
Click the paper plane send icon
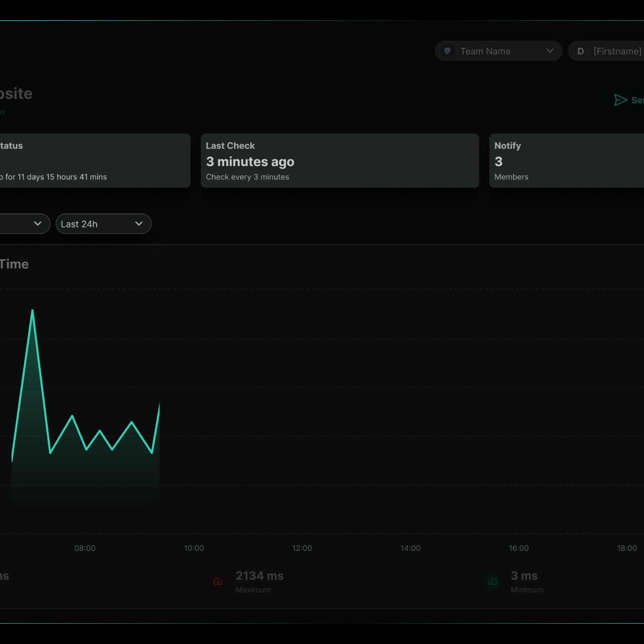620,100
